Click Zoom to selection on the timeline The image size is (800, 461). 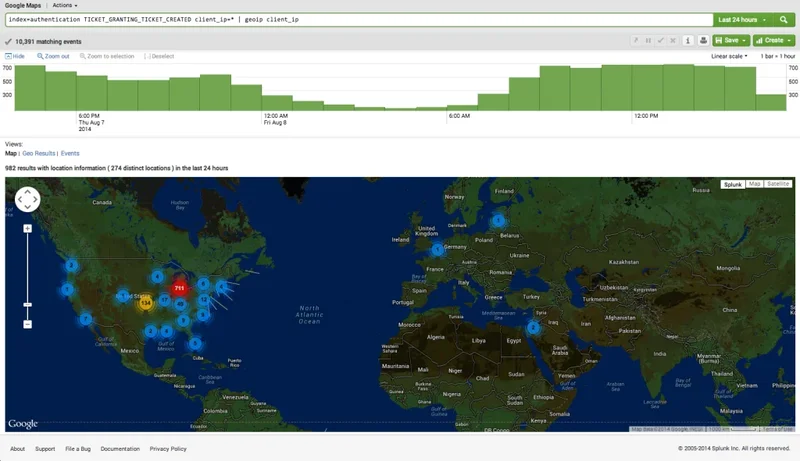pos(107,56)
